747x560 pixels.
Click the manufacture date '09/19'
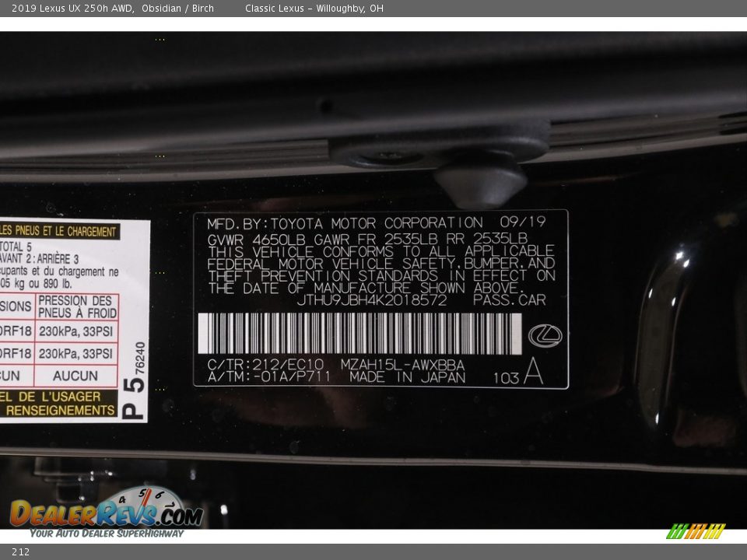coord(523,222)
